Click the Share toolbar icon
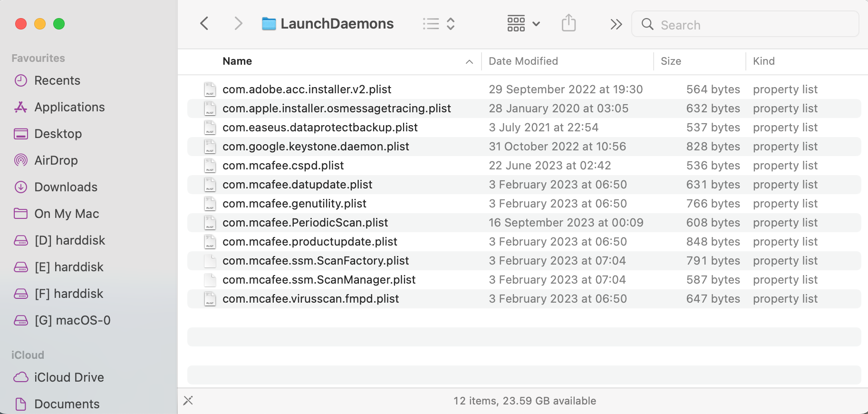868x414 pixels. (569, 23)
